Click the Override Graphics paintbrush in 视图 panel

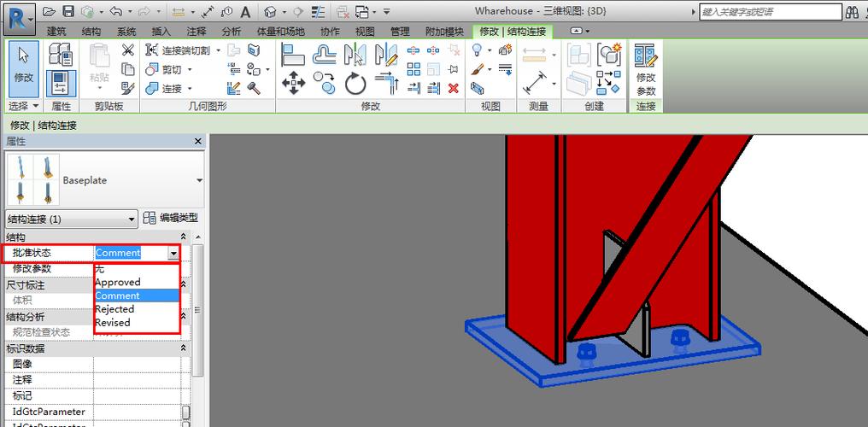coord(478,69)
